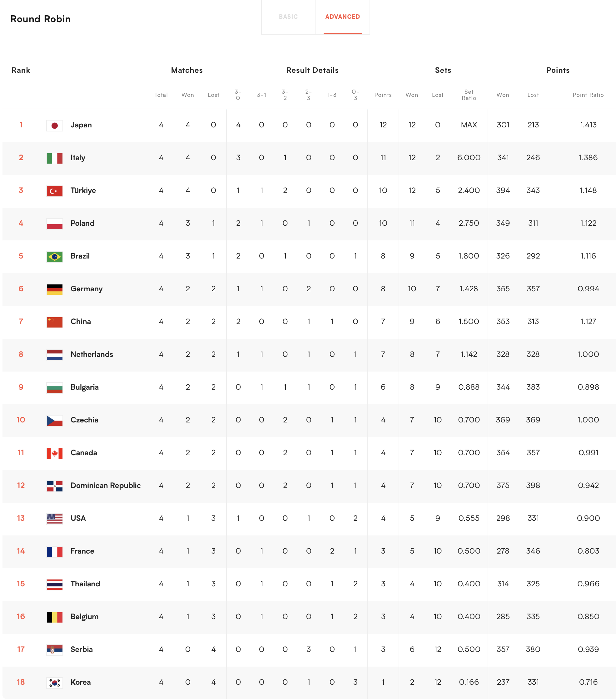Open the Germany team link
Screen dimensions: 616x700
[86, 289]
